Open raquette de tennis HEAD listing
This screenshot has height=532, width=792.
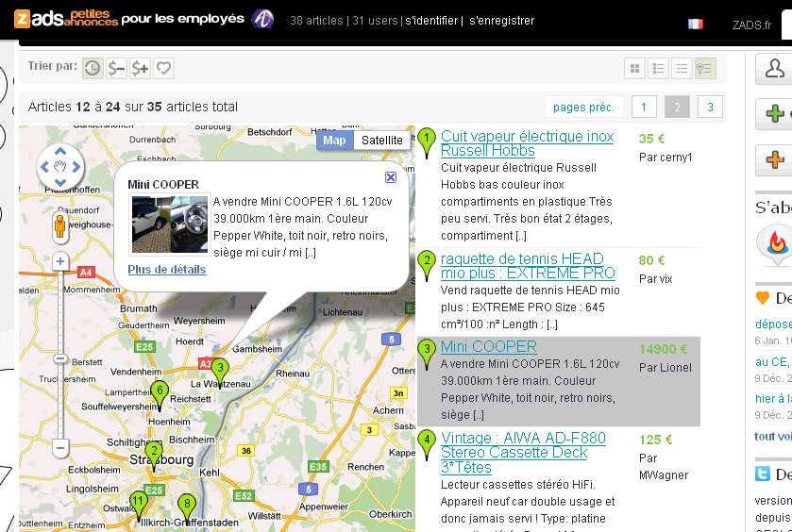[528, 266]
